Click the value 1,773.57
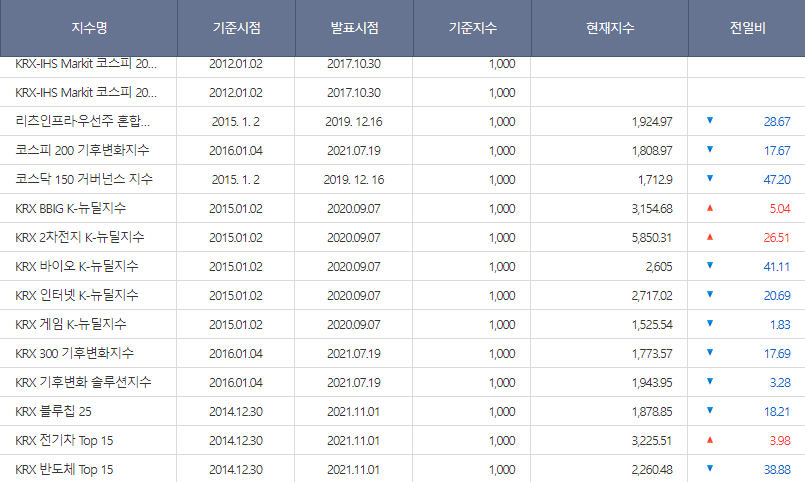This screenshot has width=805, height=482. [x=652, y=354]
